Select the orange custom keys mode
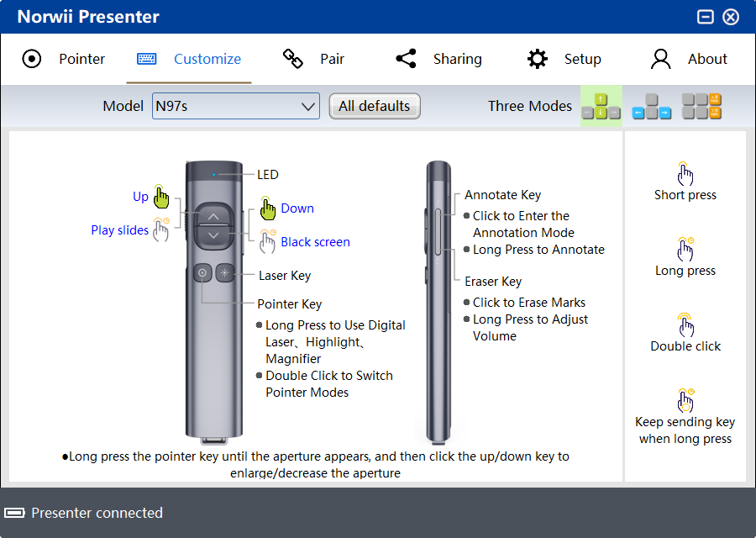This screenshot has height=538, width=756. tap(701, 106)
